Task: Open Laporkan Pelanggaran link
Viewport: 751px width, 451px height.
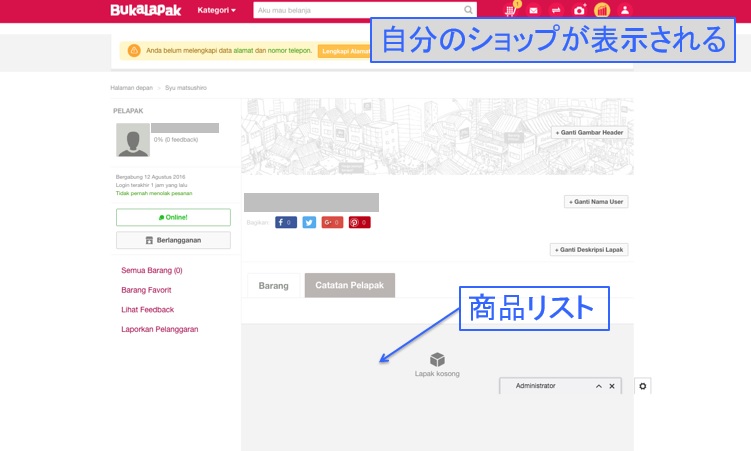Action: click(x=159, y=329)
